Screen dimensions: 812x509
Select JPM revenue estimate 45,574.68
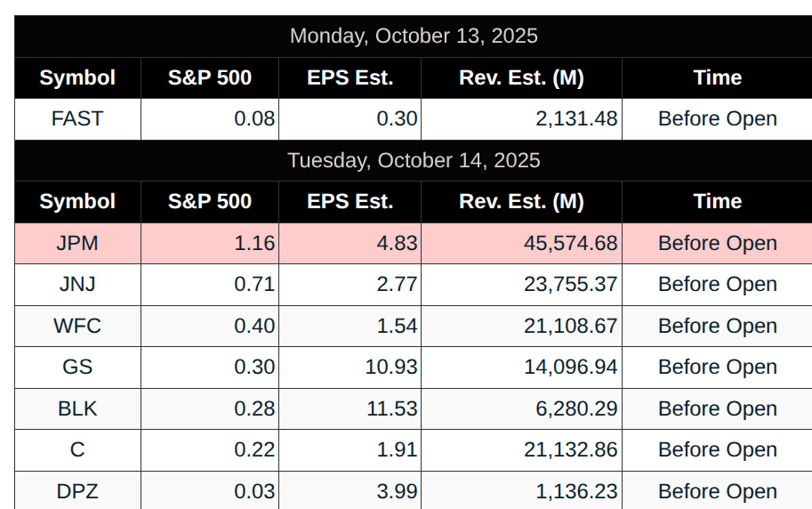(570, 243)
